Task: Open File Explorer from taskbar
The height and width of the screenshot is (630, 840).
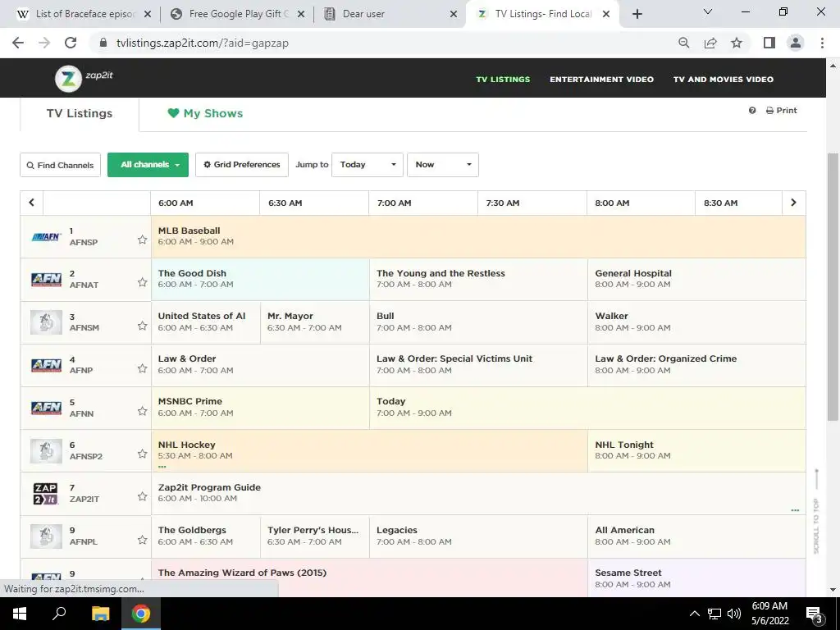Action: pyautogui.click(x=100, y=614)
